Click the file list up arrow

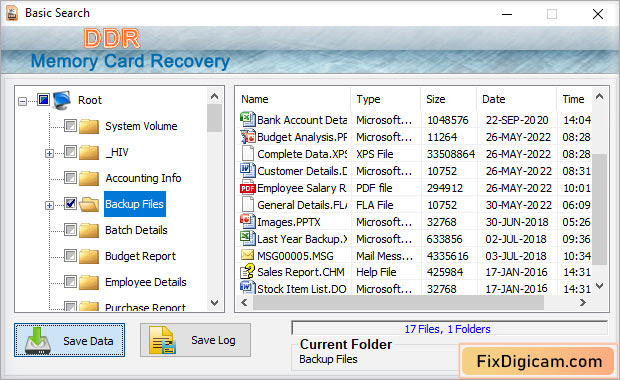[x=600, y=96]
